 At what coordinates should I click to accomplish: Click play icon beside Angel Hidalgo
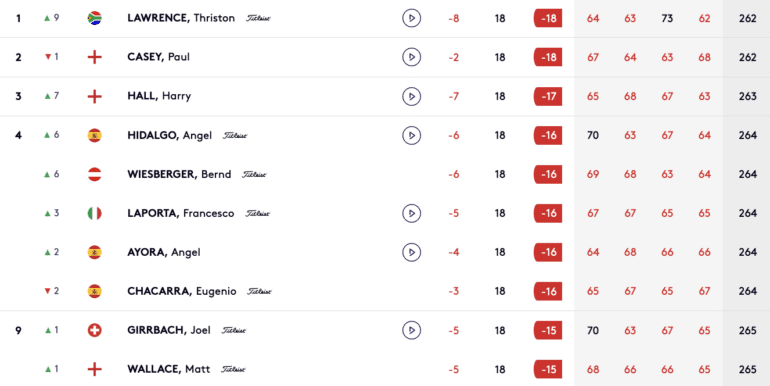412,135
